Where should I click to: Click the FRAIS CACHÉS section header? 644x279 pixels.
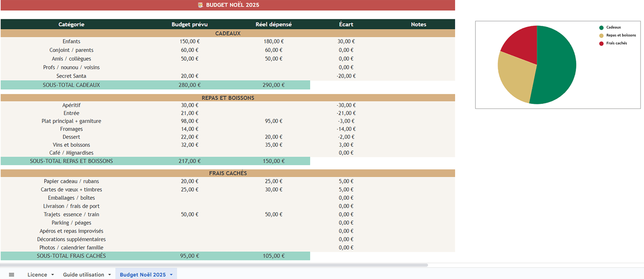click(x=228, y=173)
